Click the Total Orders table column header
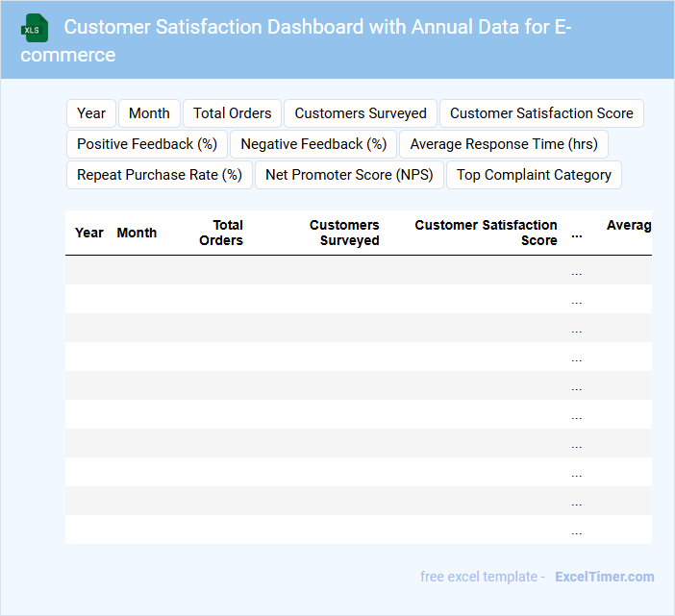 [221, 233]
